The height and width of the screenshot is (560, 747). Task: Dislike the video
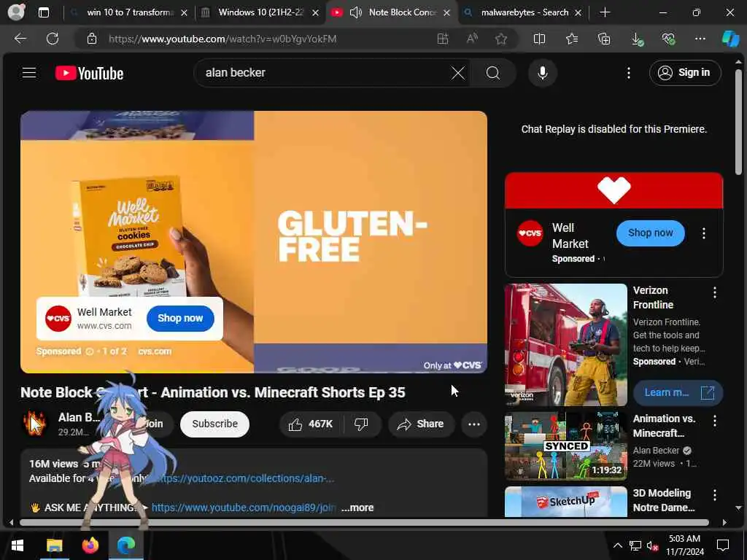[x=361, y=424]
